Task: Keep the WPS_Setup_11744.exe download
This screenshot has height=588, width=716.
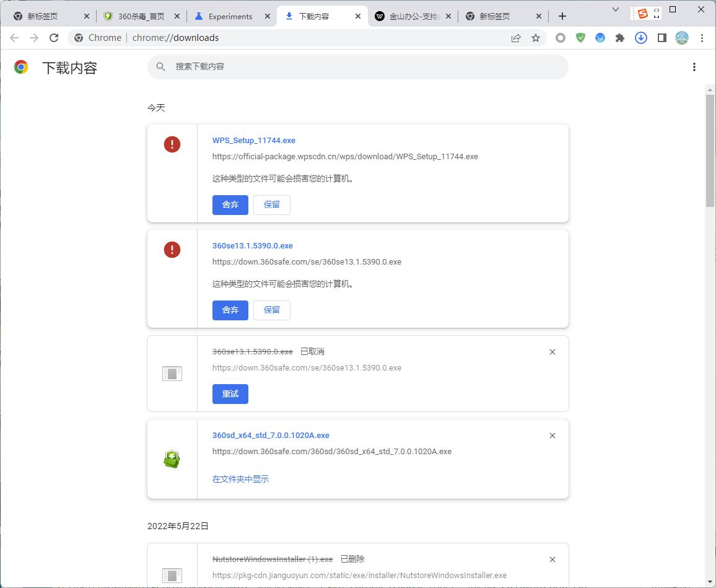Action: click(x=272, y=204)
